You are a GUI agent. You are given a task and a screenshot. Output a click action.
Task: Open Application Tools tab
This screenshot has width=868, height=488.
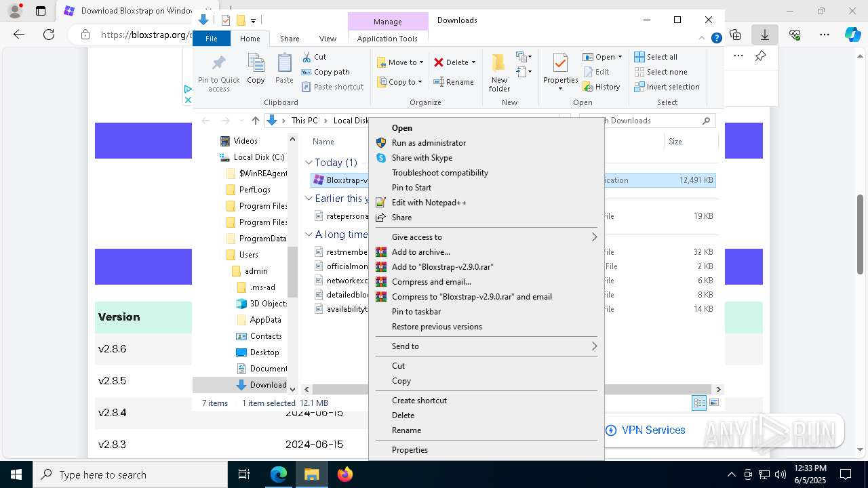coord(387,39)
